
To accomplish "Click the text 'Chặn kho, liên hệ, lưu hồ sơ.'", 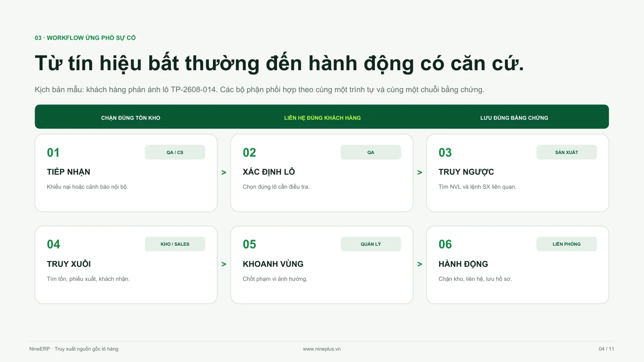I will pyautogui.click(x=475, y=279).
